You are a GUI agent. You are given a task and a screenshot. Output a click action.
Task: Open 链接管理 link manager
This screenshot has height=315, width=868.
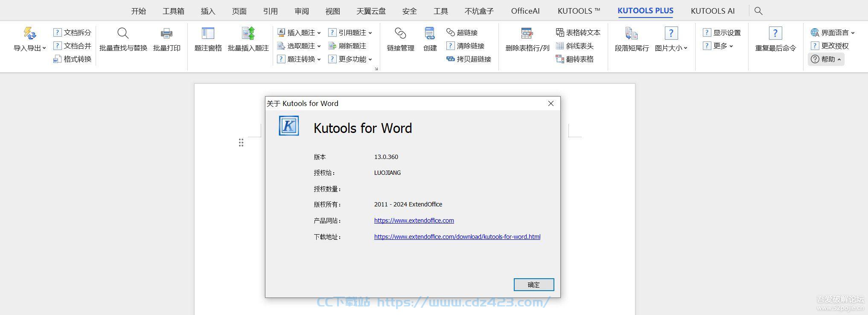point(400,39)
